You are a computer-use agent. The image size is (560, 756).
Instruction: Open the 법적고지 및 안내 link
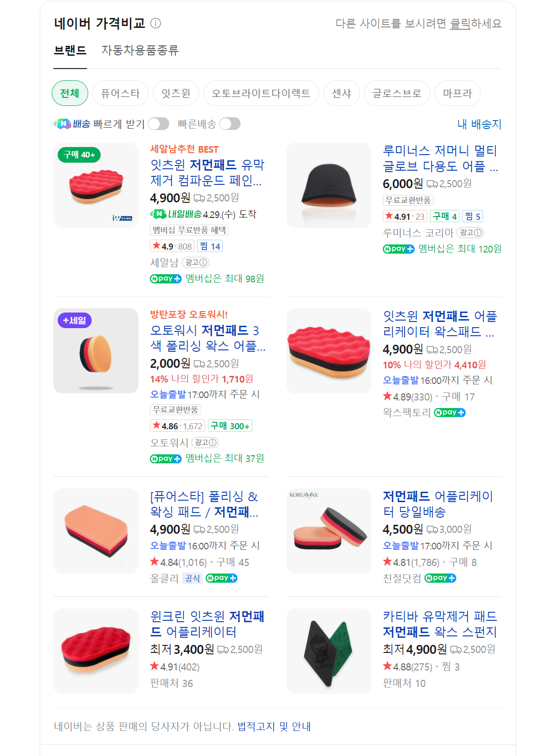click(x=274, y=726)
